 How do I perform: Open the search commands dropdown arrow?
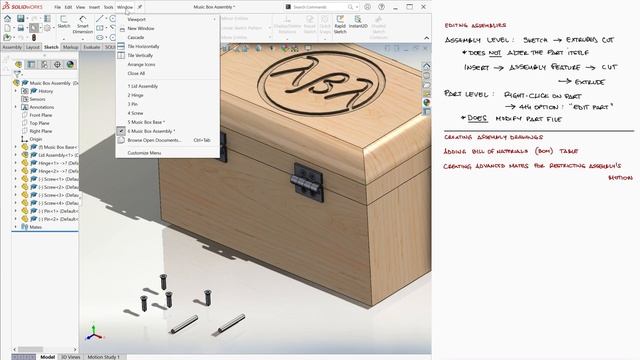click(357, 7)
